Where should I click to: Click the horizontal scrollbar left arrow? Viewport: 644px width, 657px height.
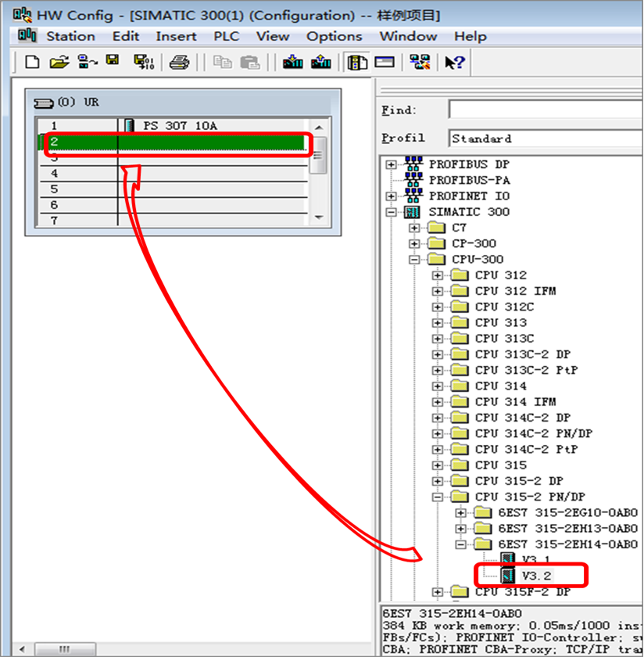[22, 649]
